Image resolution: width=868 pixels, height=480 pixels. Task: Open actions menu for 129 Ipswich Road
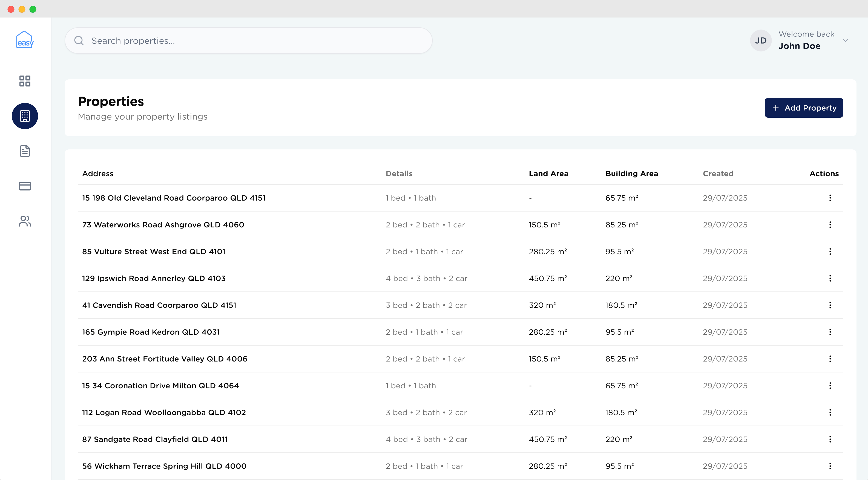tap(830, 278)
